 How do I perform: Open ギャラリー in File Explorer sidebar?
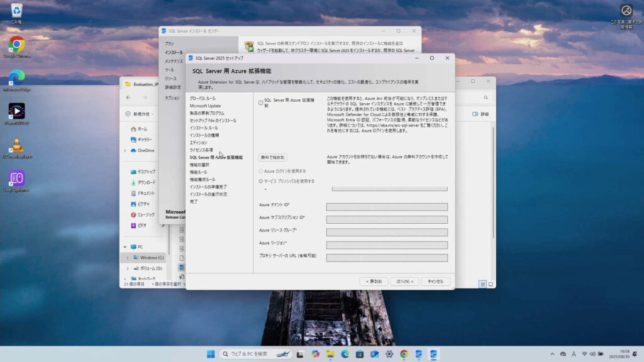(x=142, y=140)
